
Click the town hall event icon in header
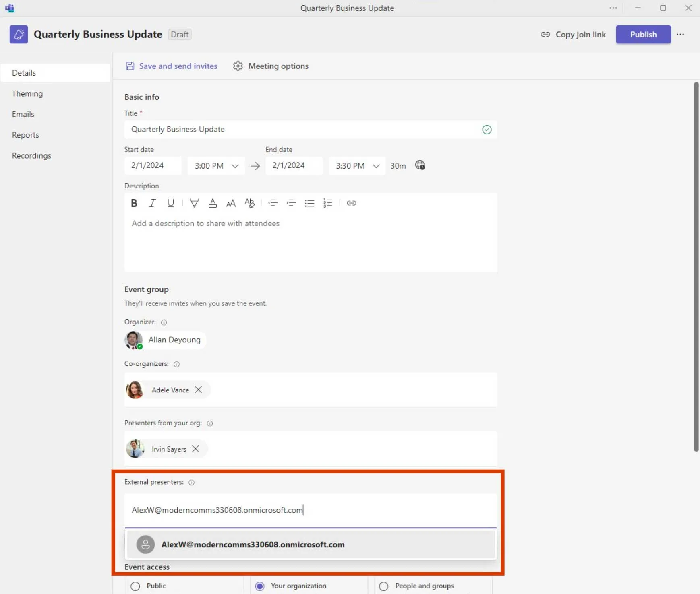[x=19, y=35]
